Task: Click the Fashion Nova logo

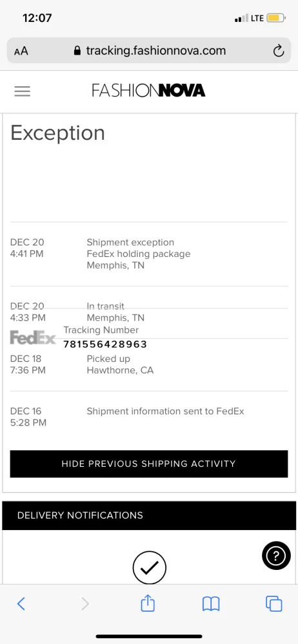Action: tap(148, 90)
